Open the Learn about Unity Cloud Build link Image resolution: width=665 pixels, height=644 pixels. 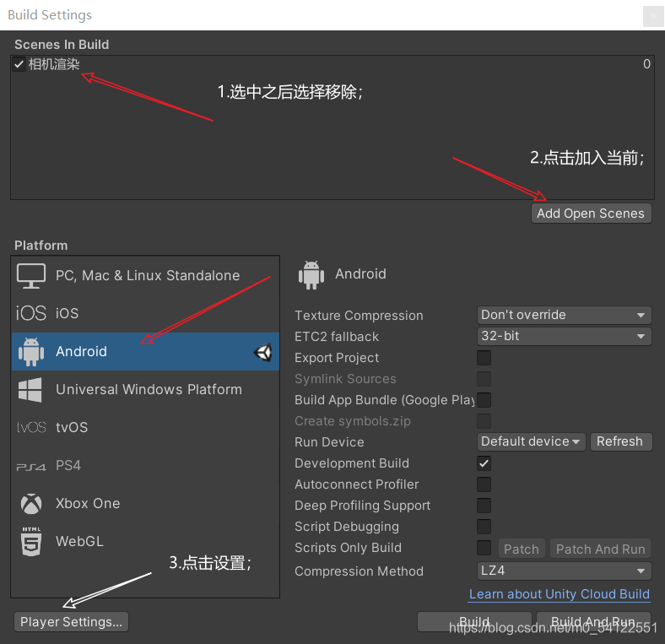pos(560,594)
